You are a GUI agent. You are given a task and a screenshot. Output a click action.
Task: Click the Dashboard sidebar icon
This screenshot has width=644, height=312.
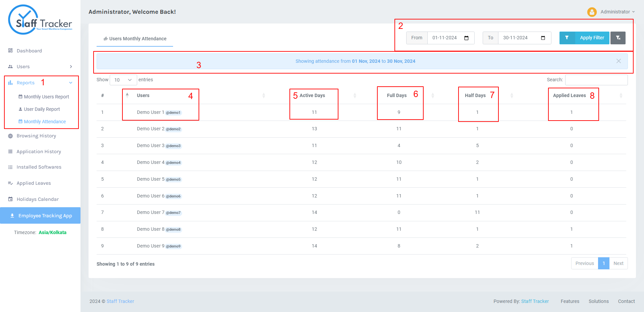click(10, 50)
